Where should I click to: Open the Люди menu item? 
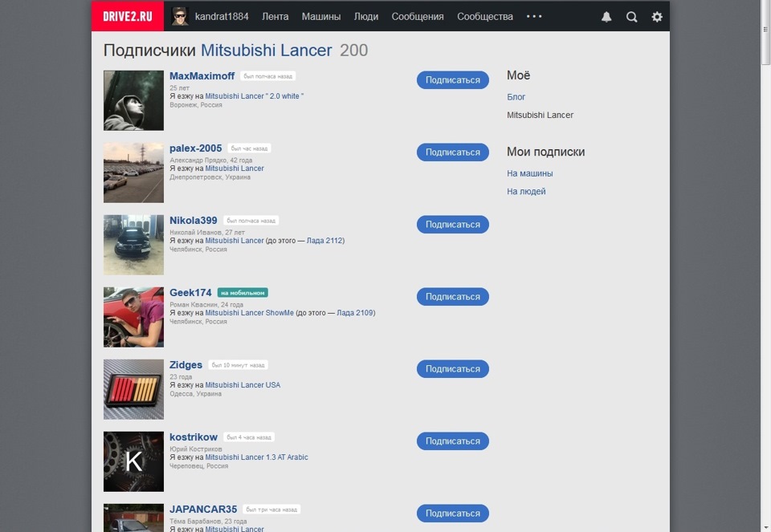tap(366, 17)
